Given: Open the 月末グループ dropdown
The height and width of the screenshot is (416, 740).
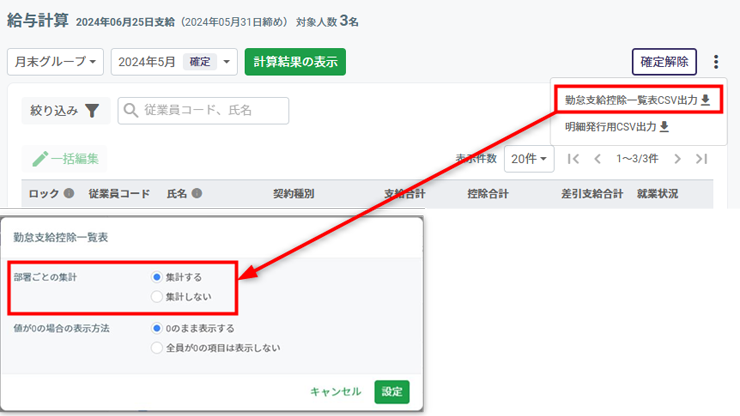Looking at the screenshot, I should pyautogui.click(x=55, y=62).
